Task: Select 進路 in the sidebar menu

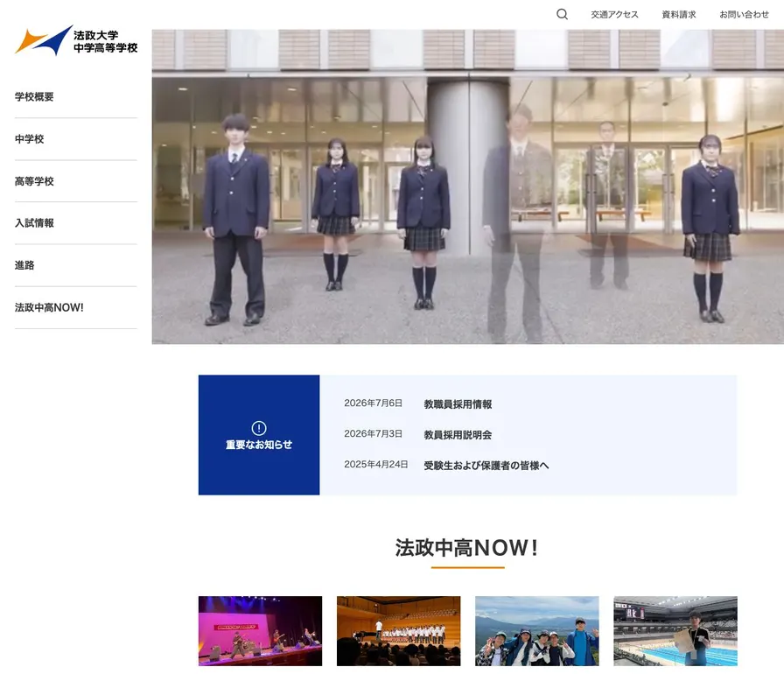Action: 24,265
